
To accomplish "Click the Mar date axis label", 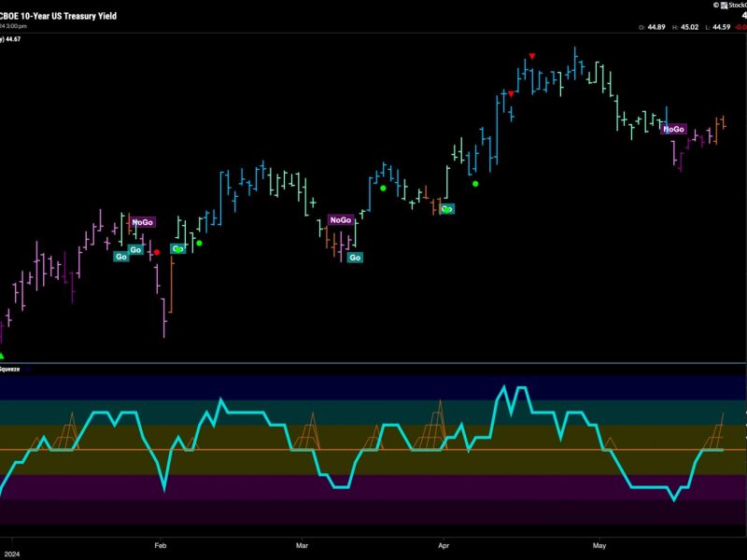I will (x=302, y=546).
